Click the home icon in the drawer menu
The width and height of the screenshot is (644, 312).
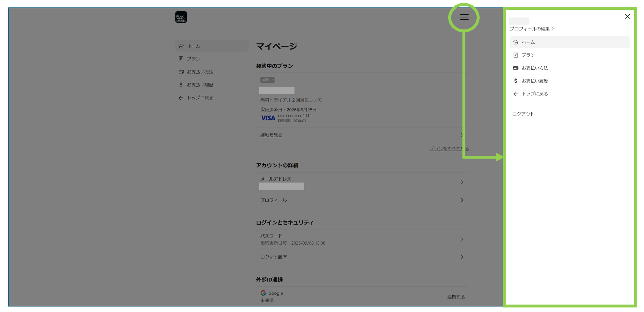tap(516, 42)
